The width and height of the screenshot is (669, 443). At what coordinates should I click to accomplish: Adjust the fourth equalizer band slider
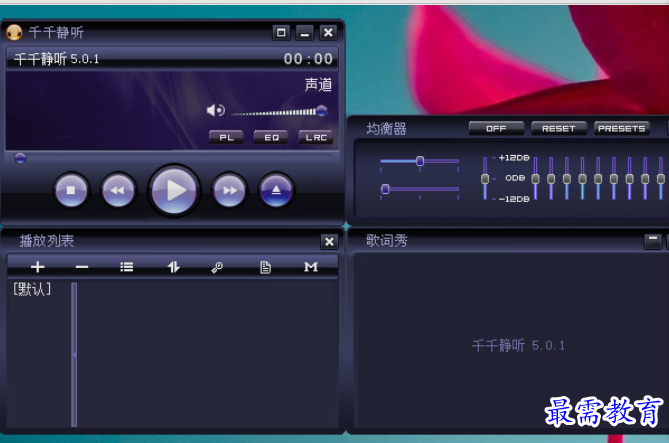tap(582, 178)
